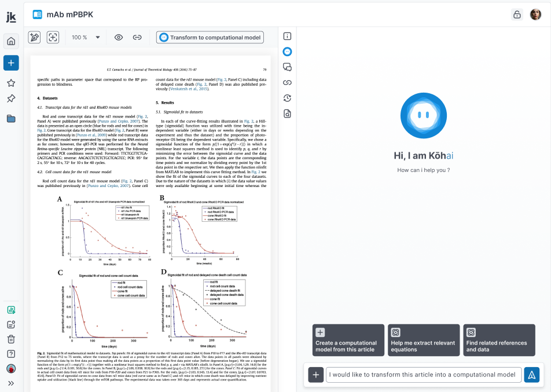Open the info panel in side strip
The image size is (551, 392).
[x=287, y=36]
